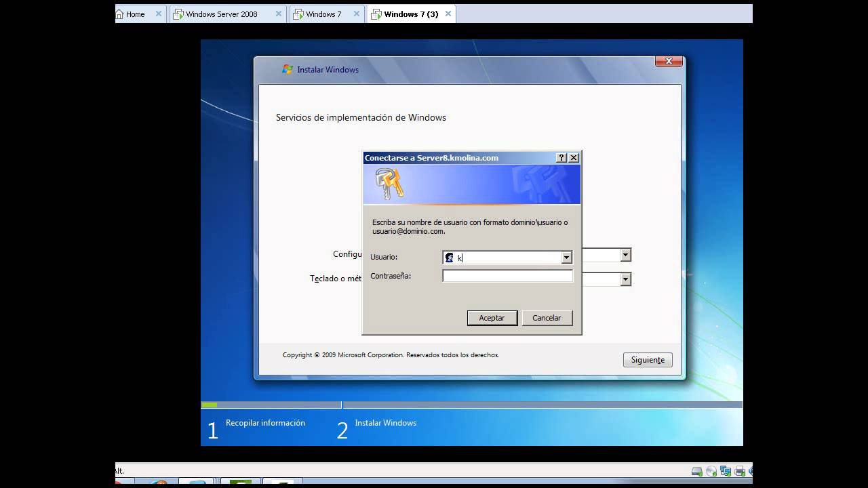Click the hard disk status bar icon
This screenshot has height=488, width=868.
697,471
